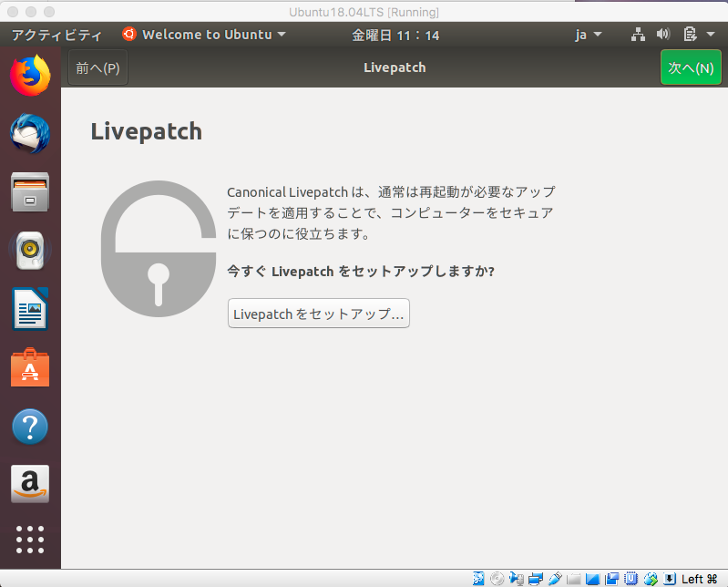
Task: Click VirtualBox shared folders status icon
Action: pos(574,579)
